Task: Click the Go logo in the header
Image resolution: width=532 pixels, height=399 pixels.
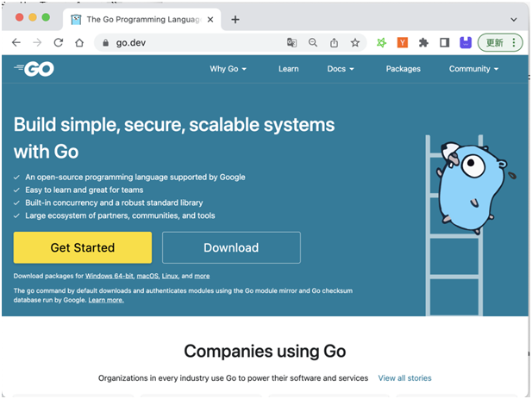Action: pos(34,69)
